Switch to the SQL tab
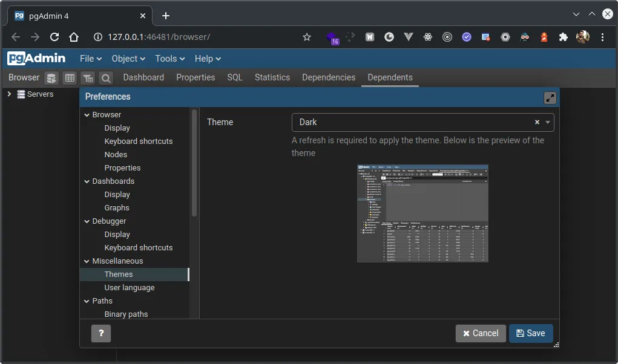Image resolution: width=618 pixels, height=364 pixels. pos(234,77)
